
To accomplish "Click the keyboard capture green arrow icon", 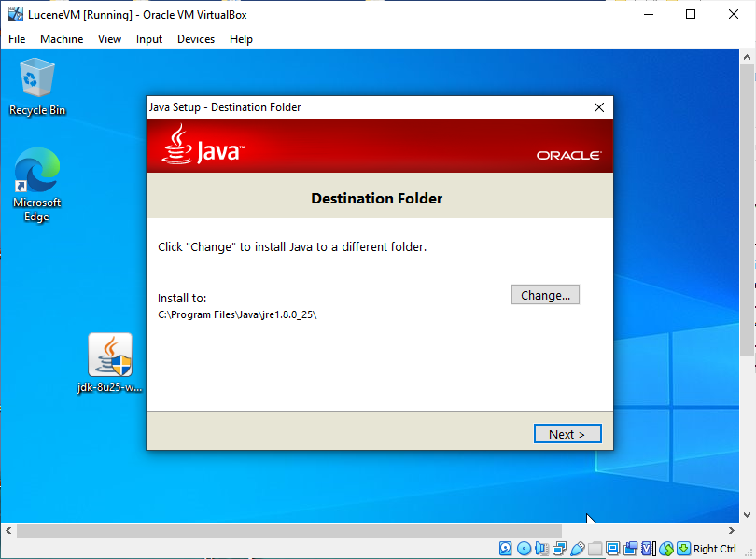I will tap(683, 549).
